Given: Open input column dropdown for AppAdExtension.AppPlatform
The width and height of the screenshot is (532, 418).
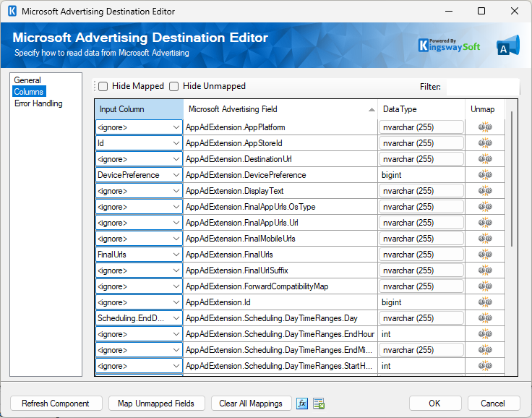Looking at the screenshot, I should pyautogui.click(x=176, y=127).
